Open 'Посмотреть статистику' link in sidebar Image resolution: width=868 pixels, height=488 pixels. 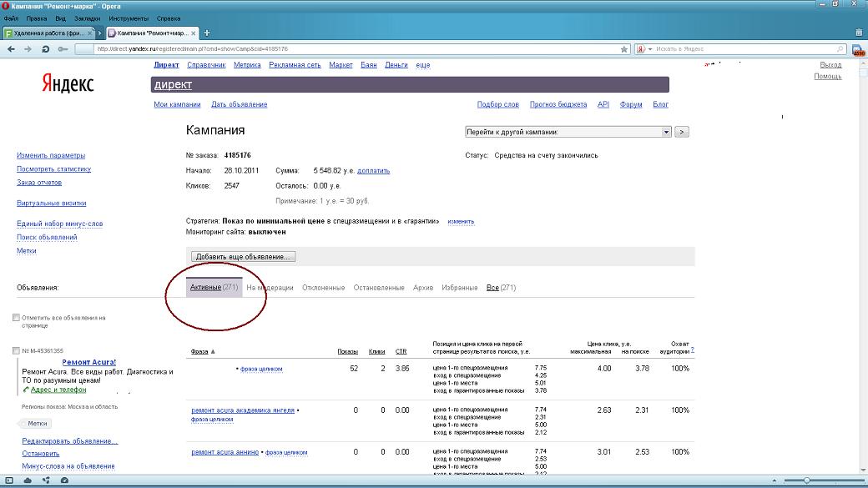pyautogui.click(x=53, y=169)
